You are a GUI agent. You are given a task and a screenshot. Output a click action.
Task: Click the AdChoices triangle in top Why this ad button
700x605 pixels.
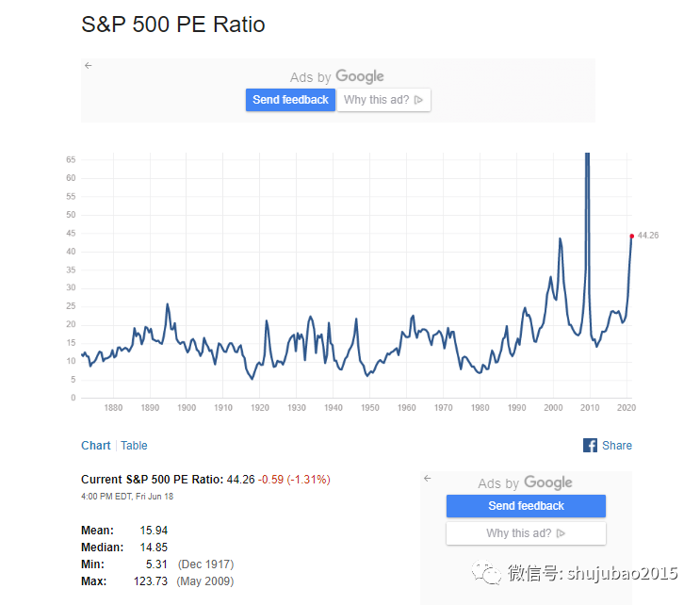[x=418, y=100]
